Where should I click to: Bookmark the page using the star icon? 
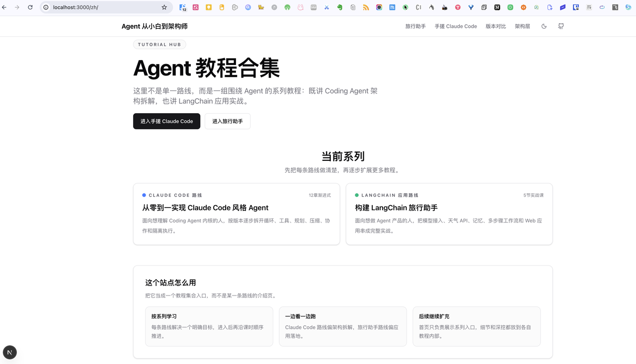pyautogui.click(x=164, y=7)
